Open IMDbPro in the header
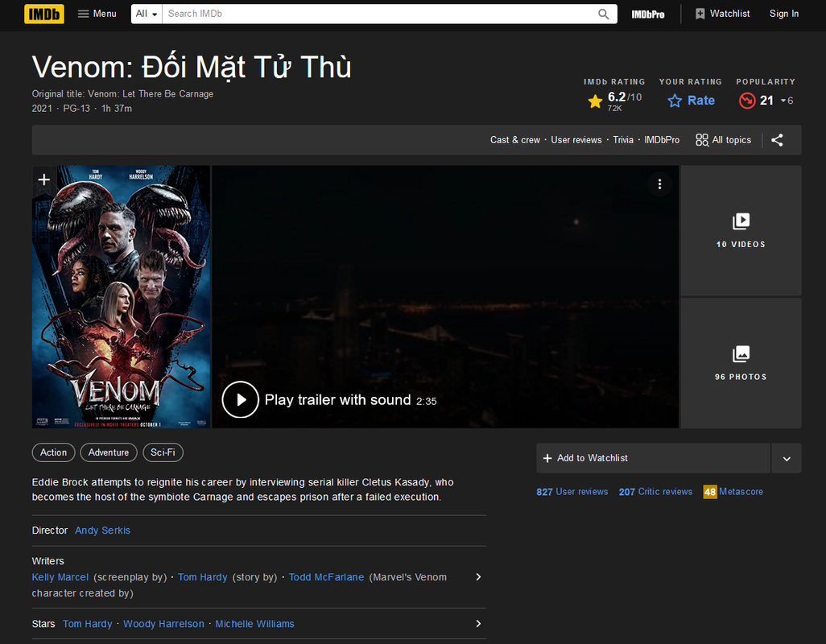826x644 pixels. 648,14
